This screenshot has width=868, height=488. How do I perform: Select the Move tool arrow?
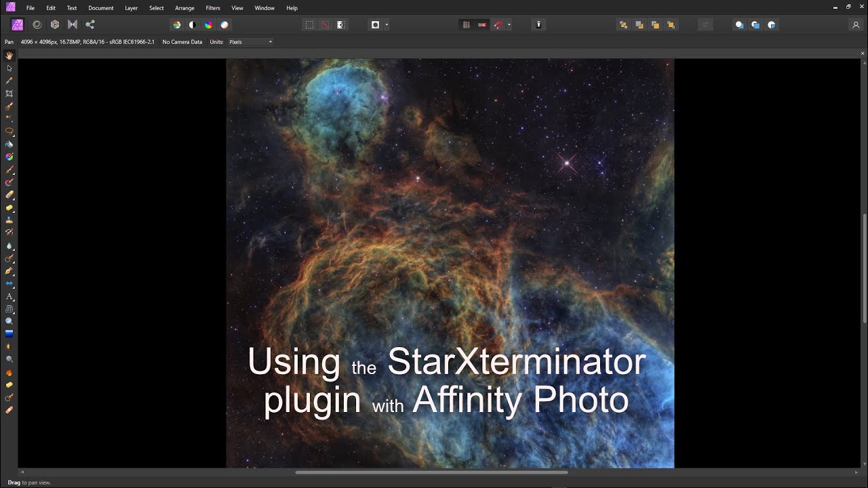9,68
